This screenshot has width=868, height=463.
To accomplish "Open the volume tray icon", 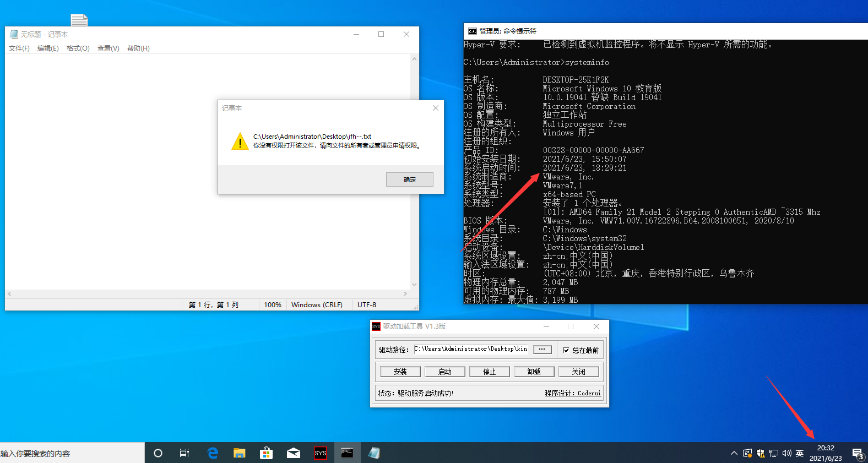I will click(x=786, y=453).
